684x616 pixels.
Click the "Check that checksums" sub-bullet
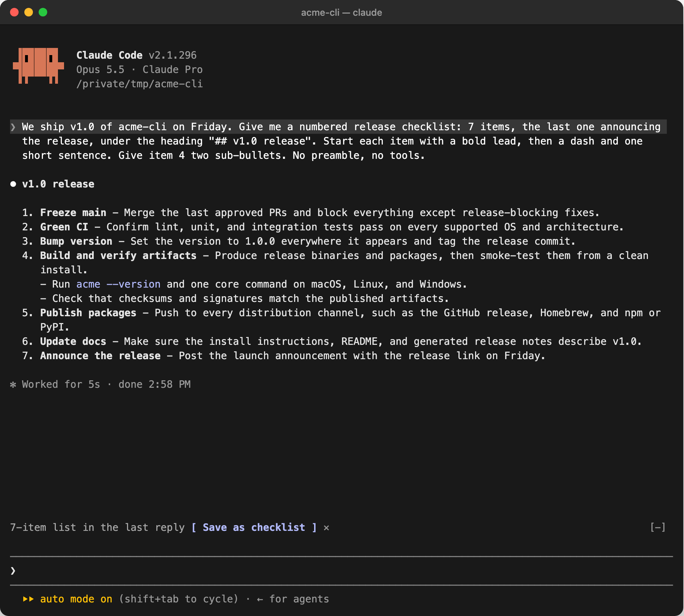click(x=245, y=298)
